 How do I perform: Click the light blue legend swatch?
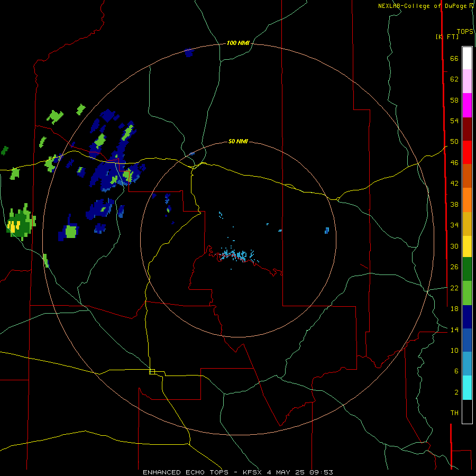[467, 363]
